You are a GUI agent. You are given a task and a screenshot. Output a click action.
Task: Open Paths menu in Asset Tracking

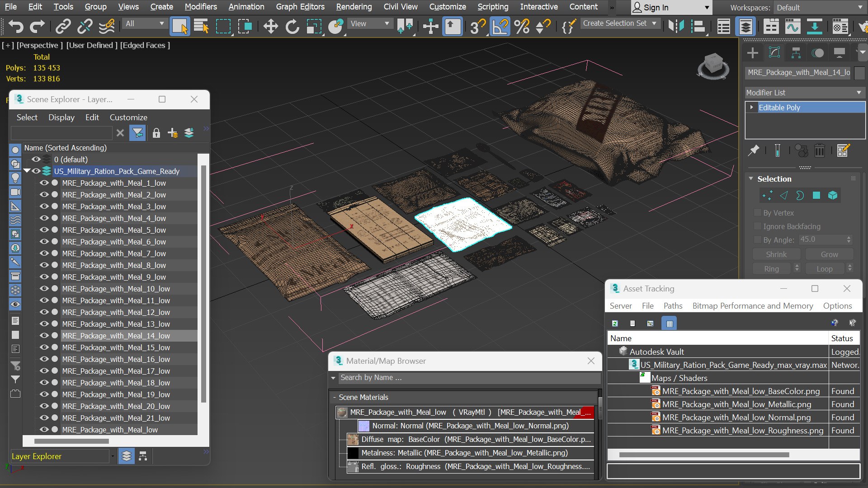click(x=673, y=306)
